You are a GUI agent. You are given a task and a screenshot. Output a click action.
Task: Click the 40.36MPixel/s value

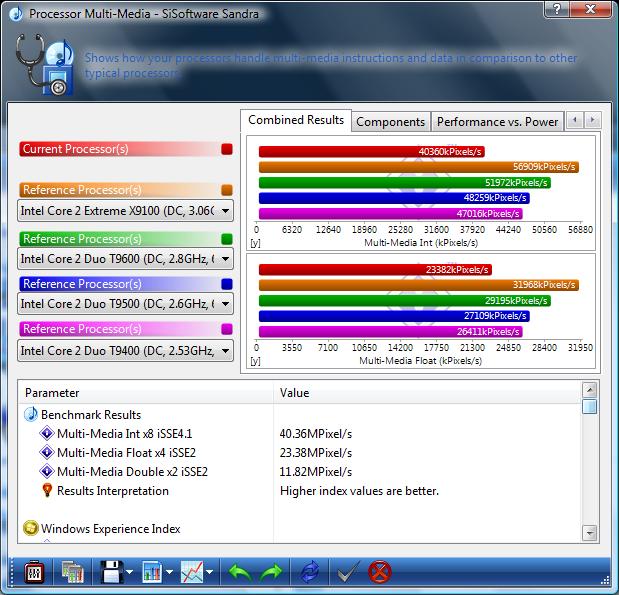tap(316, 434)
